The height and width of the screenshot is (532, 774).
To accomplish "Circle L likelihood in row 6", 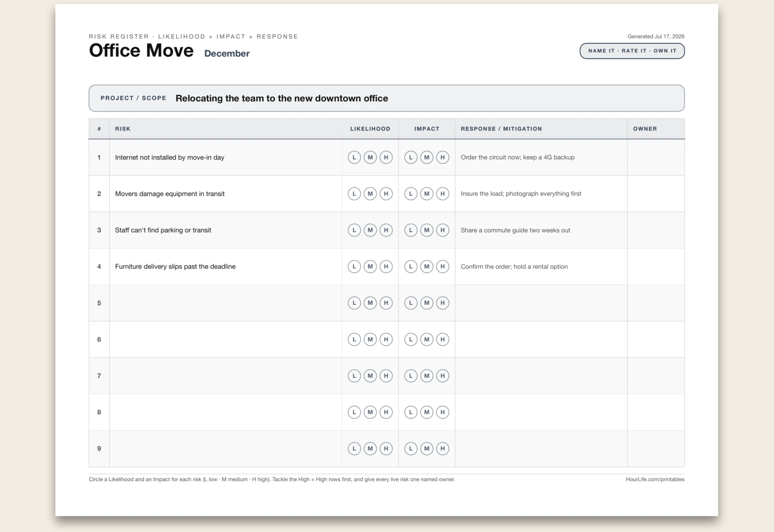I will click(354, 340).
